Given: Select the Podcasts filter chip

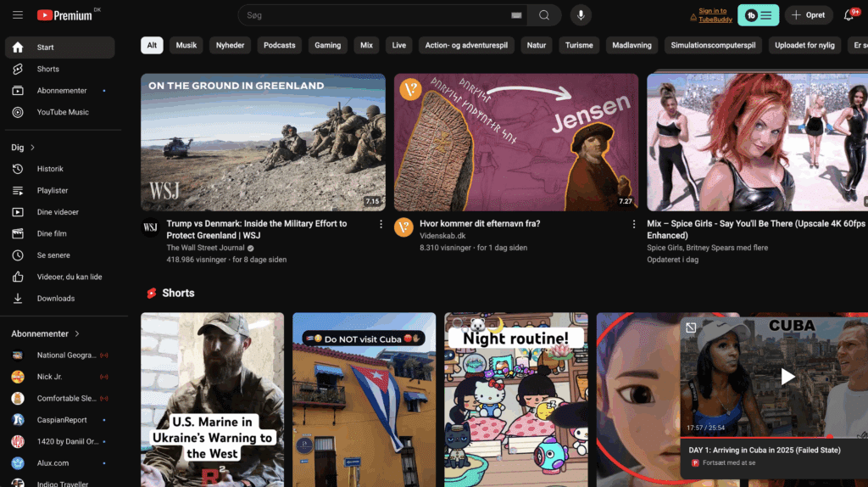Looking at the screenshot, I should [279, 46].
